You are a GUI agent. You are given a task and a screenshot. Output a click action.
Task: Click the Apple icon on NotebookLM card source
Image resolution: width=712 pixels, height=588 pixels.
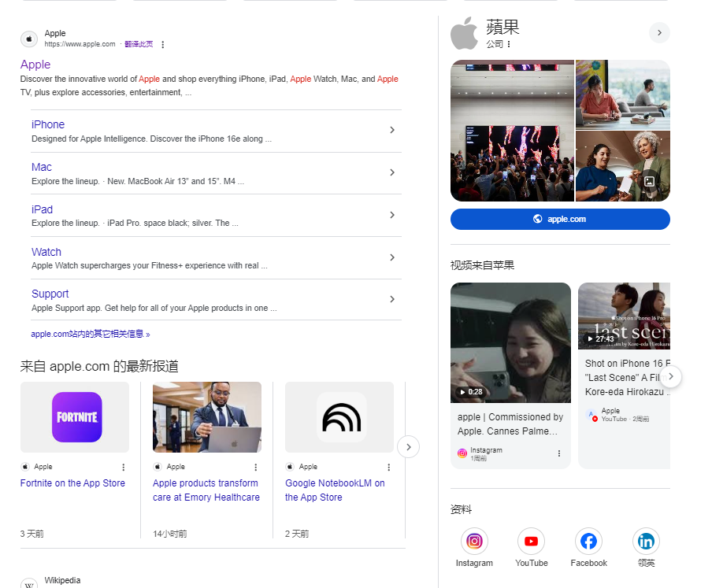tap(290, 467)
